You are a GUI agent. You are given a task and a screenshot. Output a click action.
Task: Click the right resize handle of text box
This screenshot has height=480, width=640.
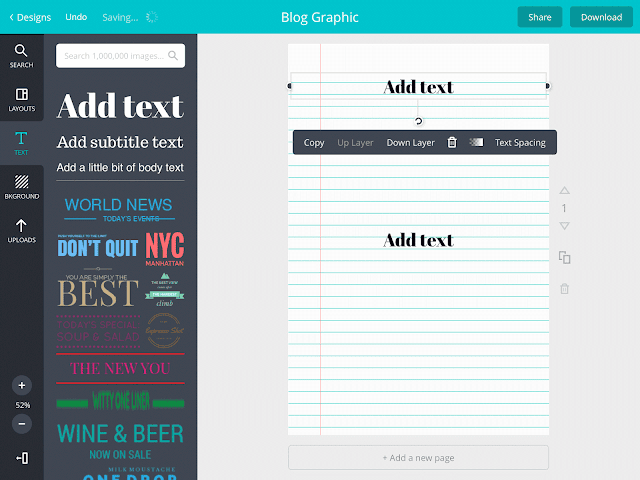(x=548, y=86)
